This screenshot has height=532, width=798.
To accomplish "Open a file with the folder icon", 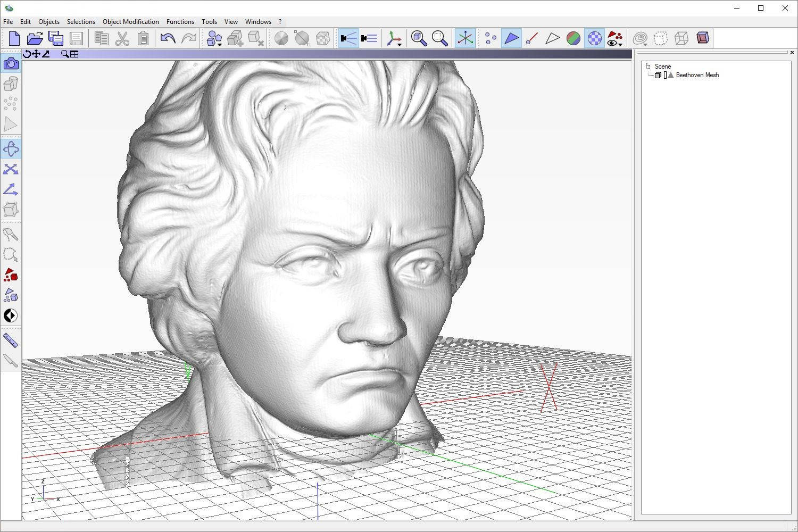I will point(35,38).
